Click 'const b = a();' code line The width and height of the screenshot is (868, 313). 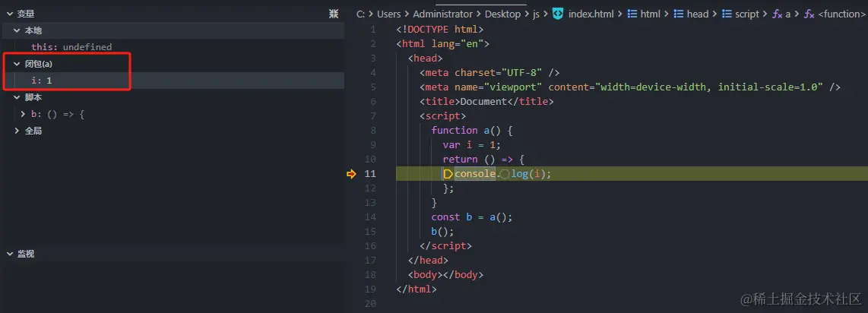click(x=472, y=217)
